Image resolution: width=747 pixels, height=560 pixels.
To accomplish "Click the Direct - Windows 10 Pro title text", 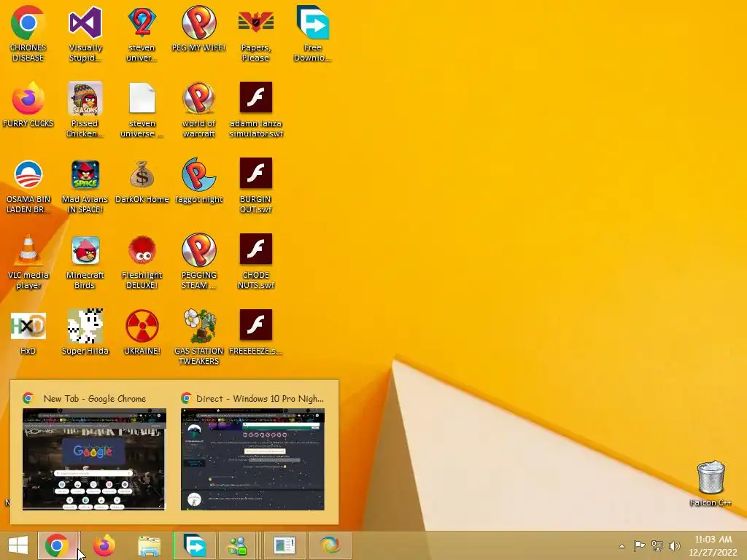I will (x=260, y=399).
